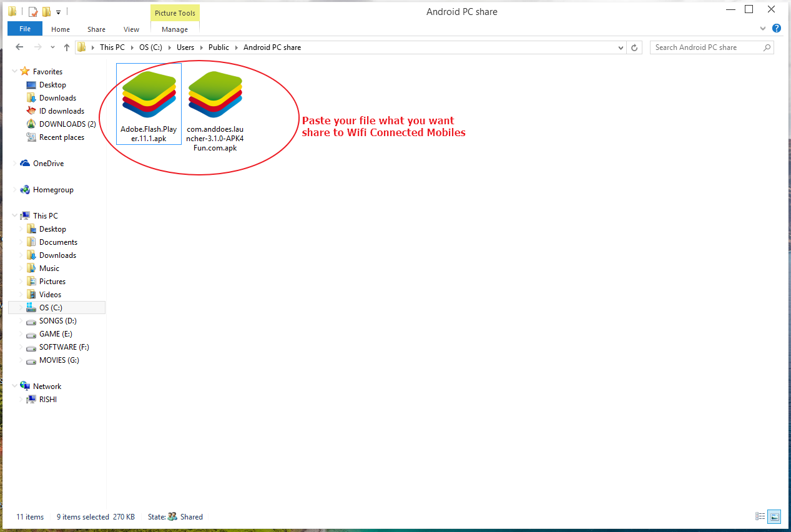Open the Share ribbon tab
Image resolution: width=791 pixels, height=532 pixels.
coord(96,29)
